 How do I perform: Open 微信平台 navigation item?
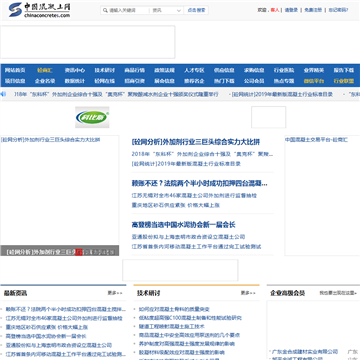314,81
